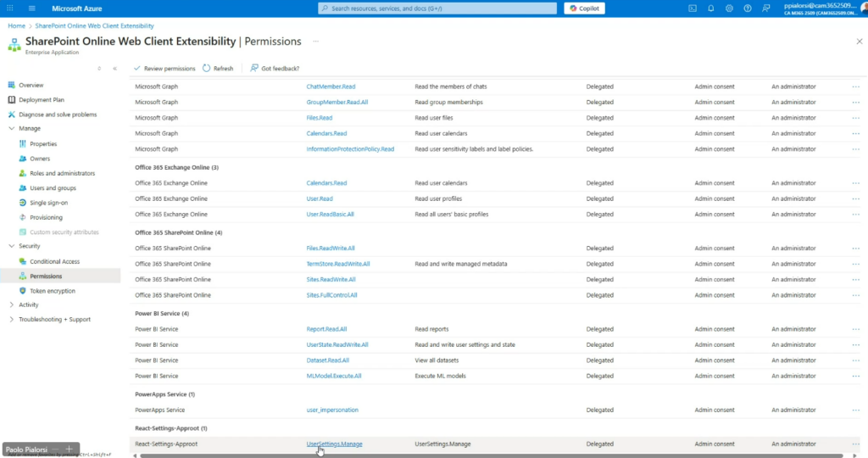
Task: Open ellipsis menu for ChatMember.Read row
Action: point(855,87)
